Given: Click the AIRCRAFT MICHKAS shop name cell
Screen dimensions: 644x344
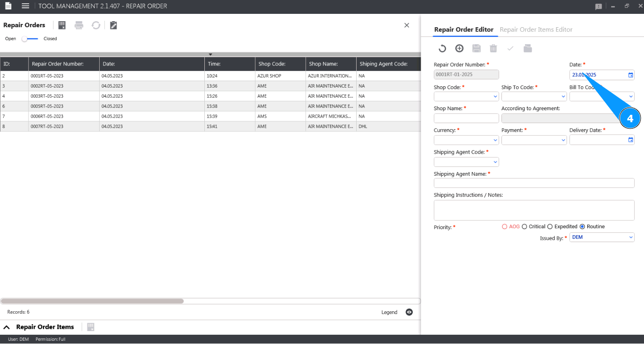Looking at the screenshot, I should tap(331, 116).
